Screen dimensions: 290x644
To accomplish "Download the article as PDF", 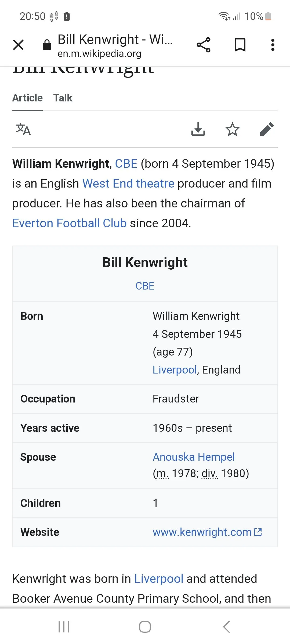I will click(198, 130).
